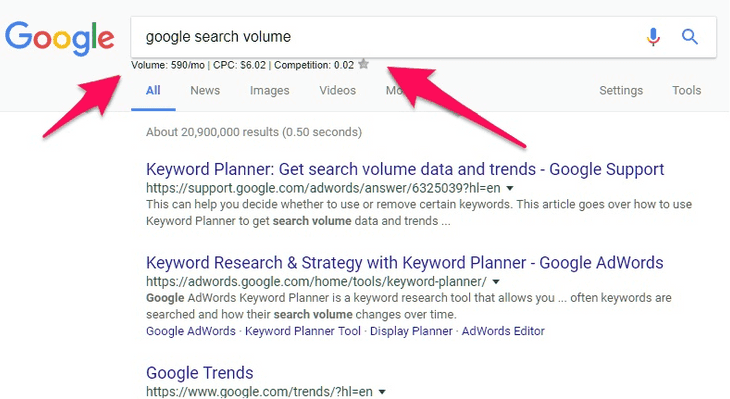Viewport: 730px width, 399px height.
Task: Select the All results tab
Action: click(153, 90)
